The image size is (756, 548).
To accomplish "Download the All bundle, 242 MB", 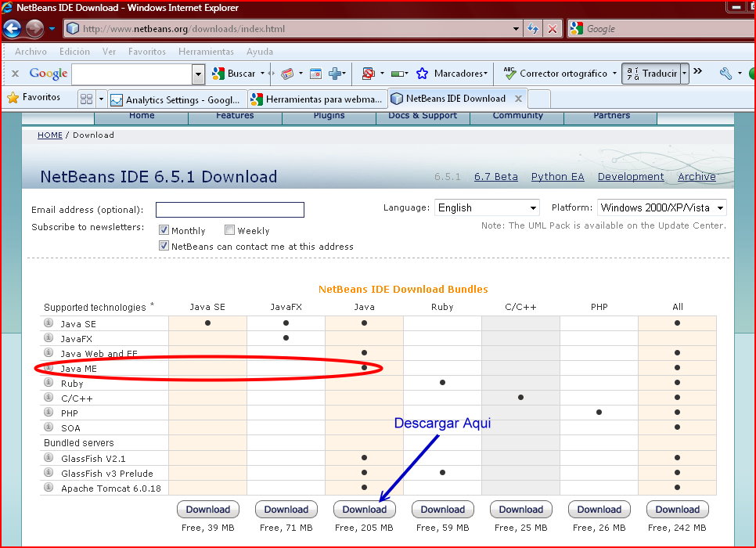I will pyautogui.click(x=678, y=510).
